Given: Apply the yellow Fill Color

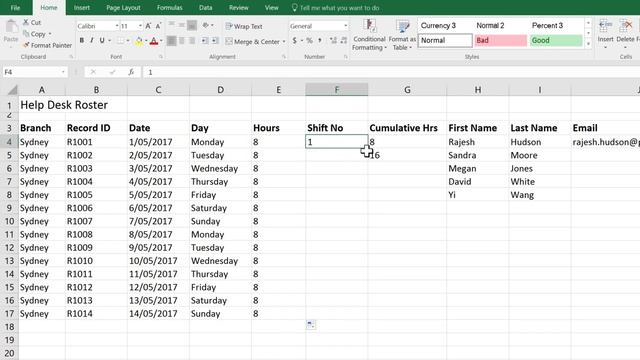Looking at the screenshot, I should coord(139,41).
